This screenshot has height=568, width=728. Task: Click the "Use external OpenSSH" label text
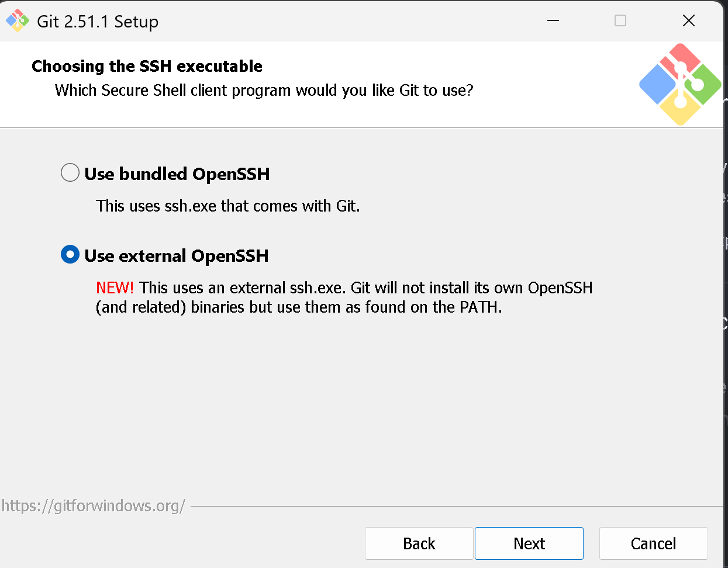coord(177,256)
